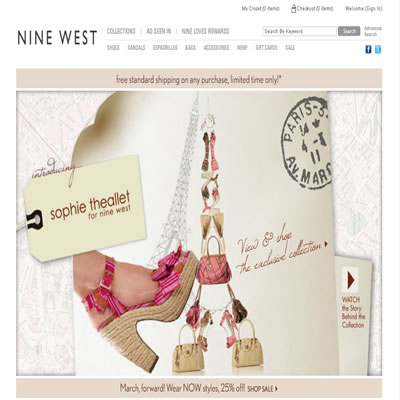400x400 pixels.
Task: Select the Shoes category
Action: tap(113, 48)
